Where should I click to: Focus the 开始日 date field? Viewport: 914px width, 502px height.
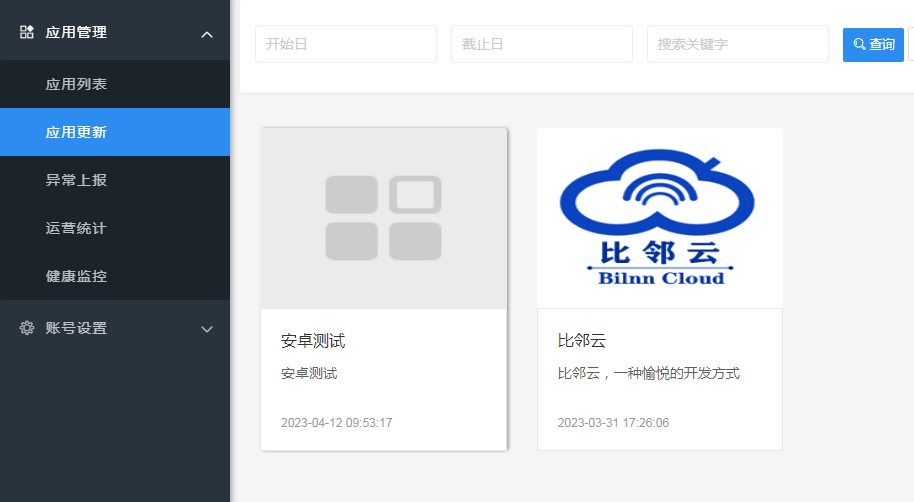tap(346, 44)
